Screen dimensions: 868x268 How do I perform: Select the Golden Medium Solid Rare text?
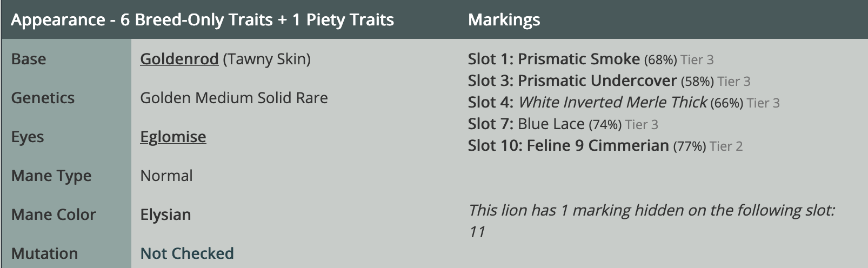tap(234, 98)
